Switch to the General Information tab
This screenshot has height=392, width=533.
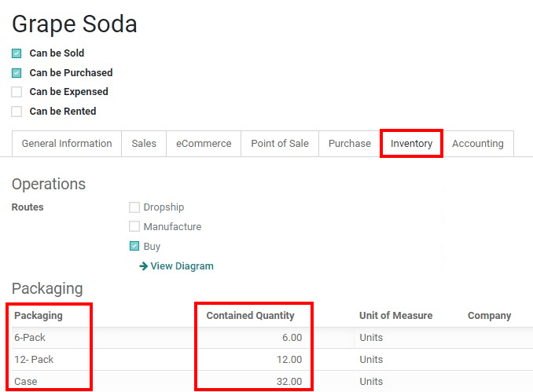coord(67,144)
